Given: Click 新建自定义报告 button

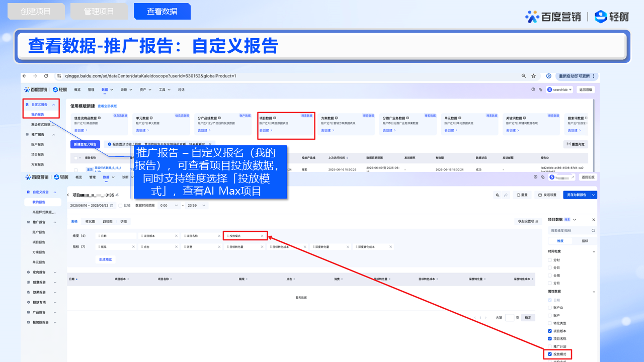Looking at the screenshot, I should pyautogui.click(x=85, y=144).
